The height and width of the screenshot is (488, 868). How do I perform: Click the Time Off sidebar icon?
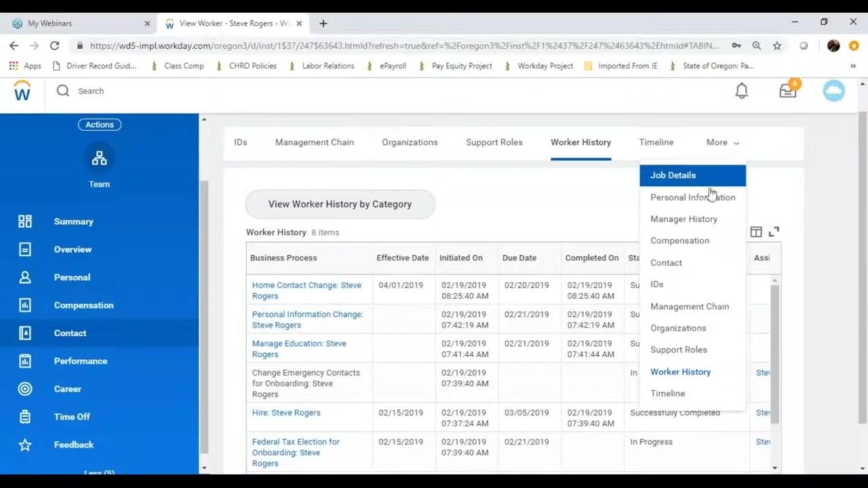pos(25,417)
